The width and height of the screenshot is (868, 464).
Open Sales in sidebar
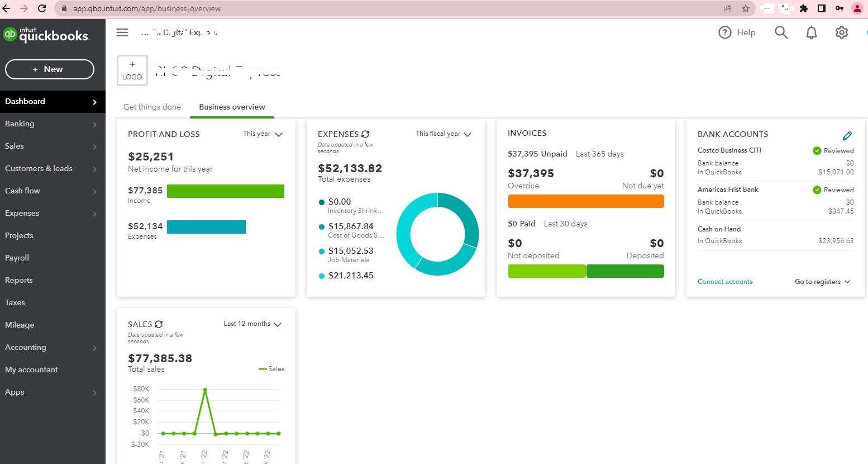point(53,146)
